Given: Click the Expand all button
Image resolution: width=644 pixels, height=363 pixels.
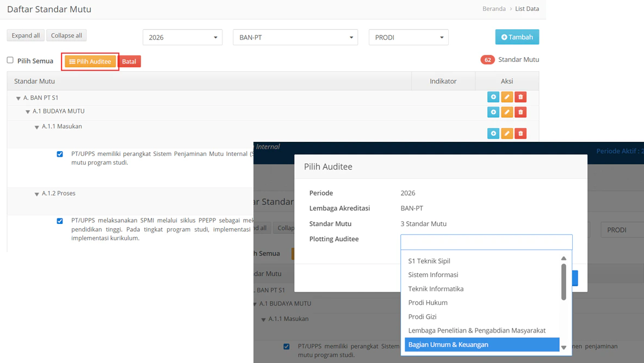Looking at the screenshot, I should (26, 35).
